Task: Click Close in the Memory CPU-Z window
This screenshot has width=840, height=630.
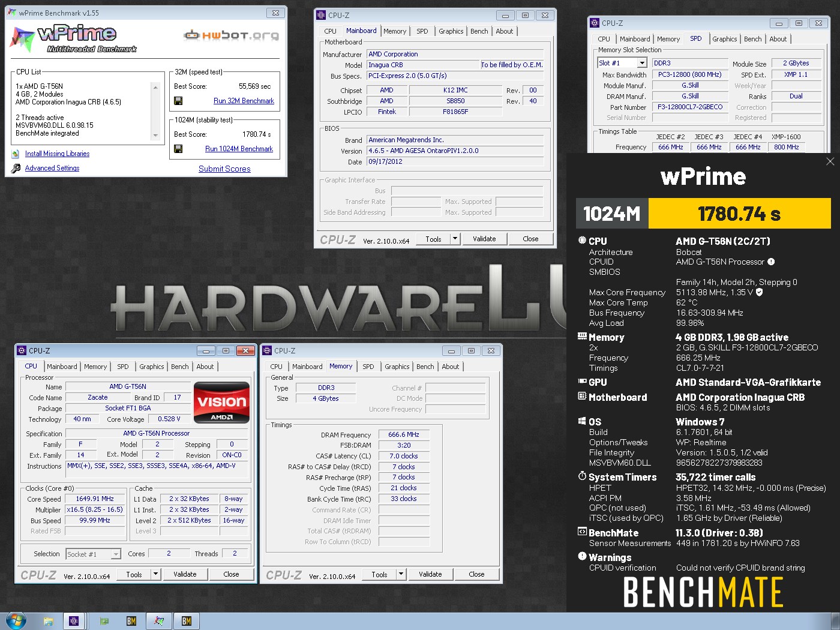Action: coord(476,574)
